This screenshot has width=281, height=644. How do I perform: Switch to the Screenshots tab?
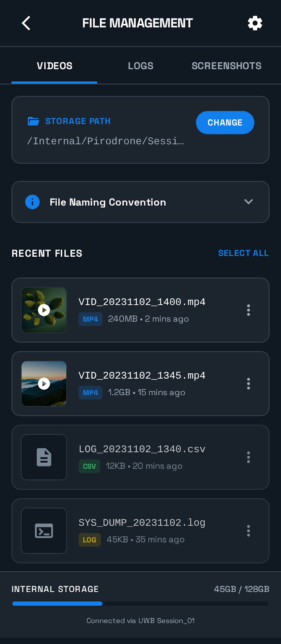[226, 66]
